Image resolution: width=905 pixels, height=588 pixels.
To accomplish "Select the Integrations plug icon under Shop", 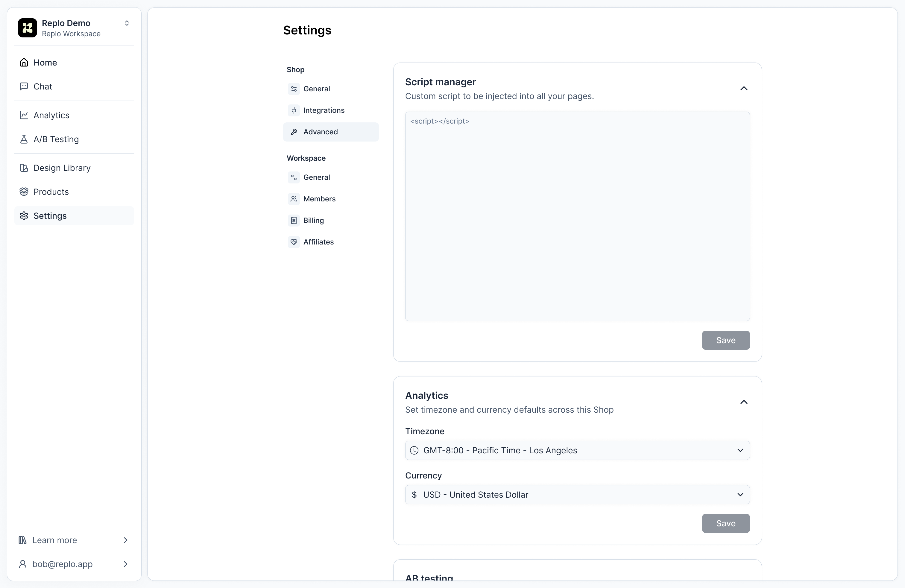I will [x=294, y=110].
